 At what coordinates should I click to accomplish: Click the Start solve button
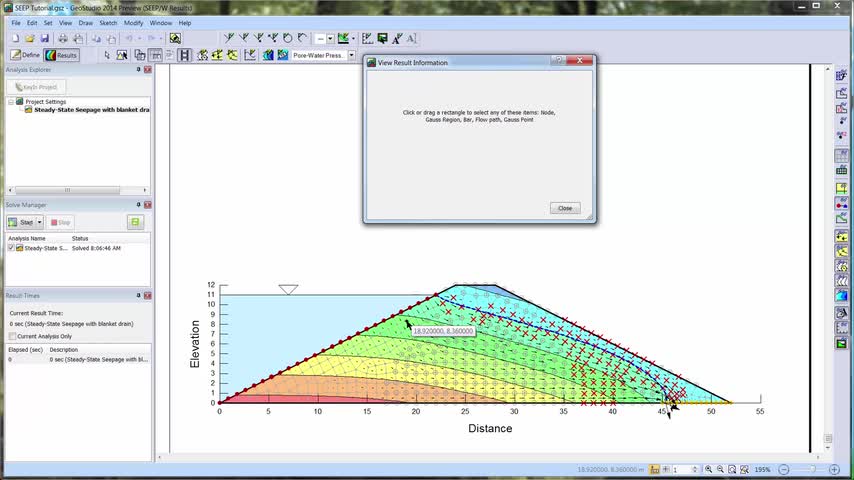[21, 222]
